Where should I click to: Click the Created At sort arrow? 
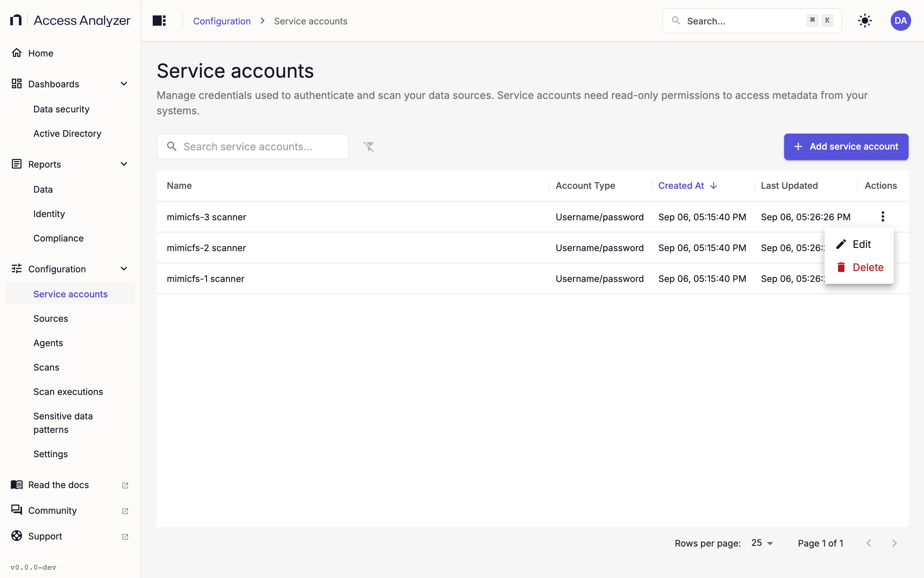713,186
